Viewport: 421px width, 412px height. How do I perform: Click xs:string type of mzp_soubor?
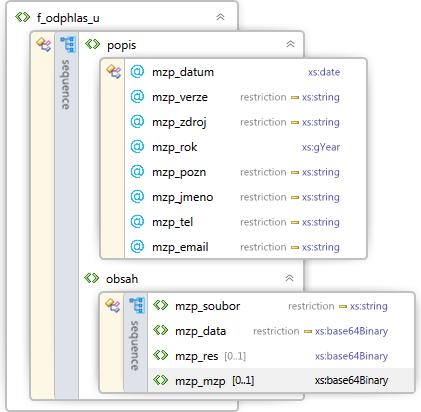[x=369, y=306]
